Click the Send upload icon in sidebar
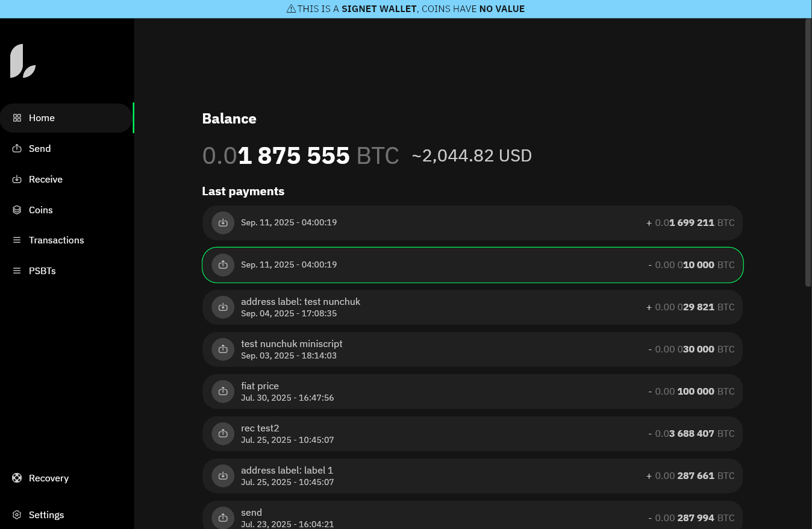This screenshot has height=529, width=812. coord(17,149)
